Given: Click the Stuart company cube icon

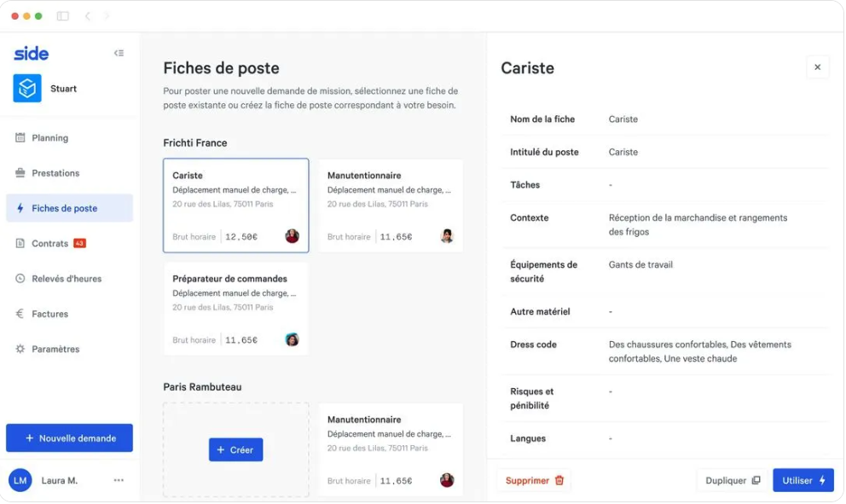Looking at the screenshot, I should (x=27, y=89).
